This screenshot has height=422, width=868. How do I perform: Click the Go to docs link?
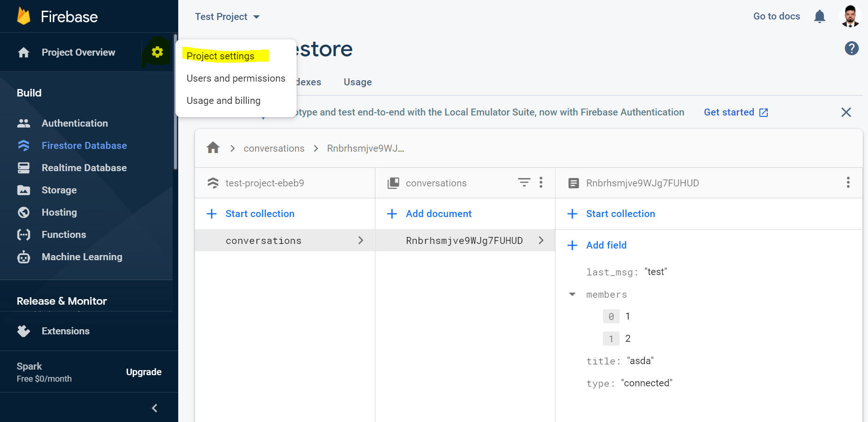pos(777,16)
